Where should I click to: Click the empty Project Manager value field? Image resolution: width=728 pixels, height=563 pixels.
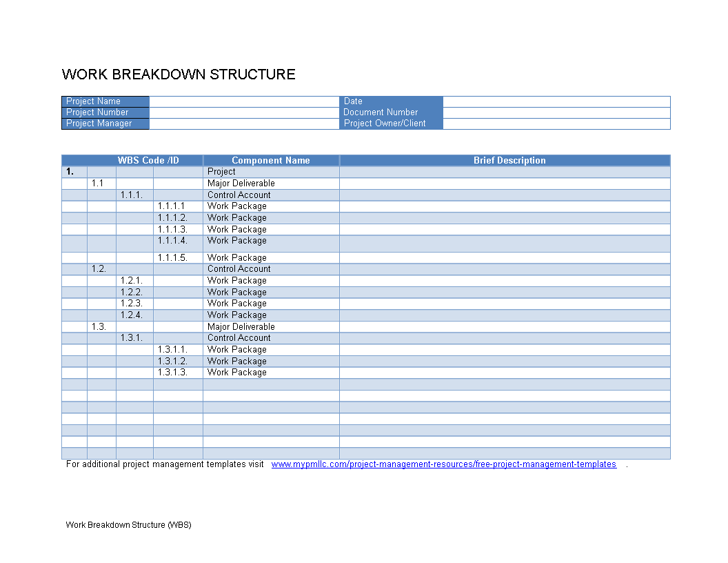244,124
